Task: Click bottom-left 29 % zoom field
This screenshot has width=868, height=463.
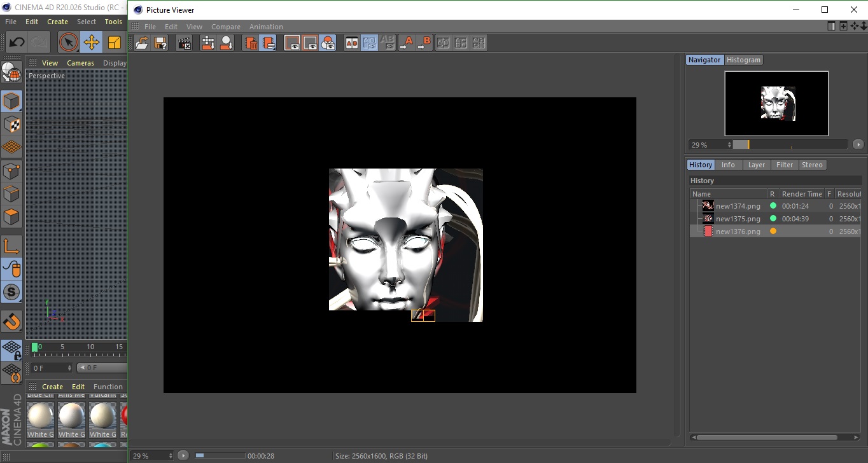Action: (x=152, y=456)
